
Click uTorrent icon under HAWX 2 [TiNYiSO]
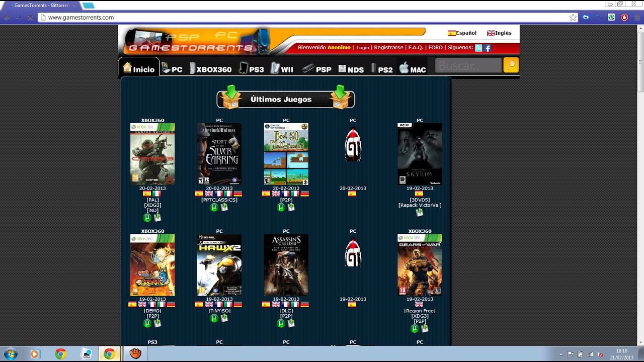(214, 318)
